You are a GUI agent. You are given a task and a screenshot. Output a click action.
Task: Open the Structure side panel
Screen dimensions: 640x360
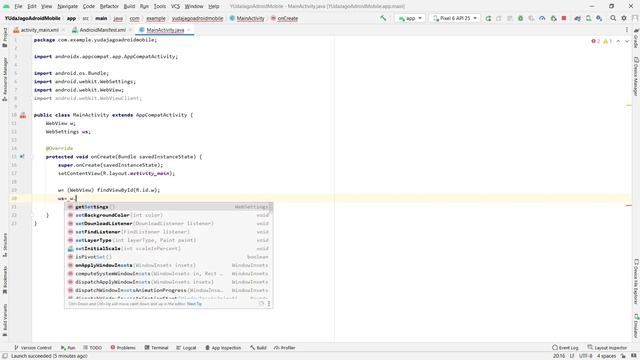click(x=5, y=244)
